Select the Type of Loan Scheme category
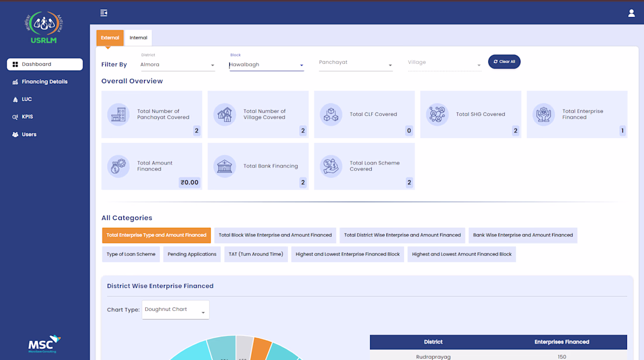Viewport: 644px width, 360px height. pyautogui.click(x=131, y=254)
